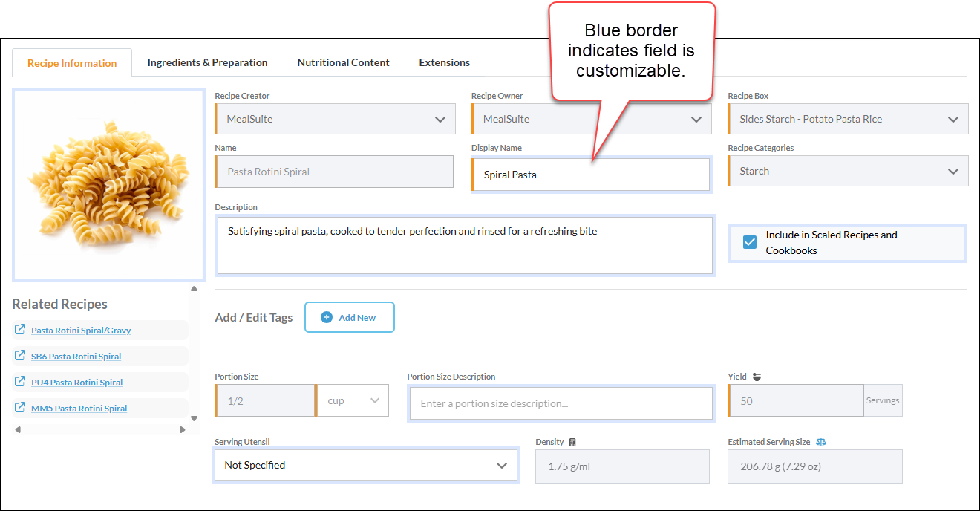
Task: Click the Density 1.75 g/ml field
Action: pyautogui.click(x=622, y=466)
